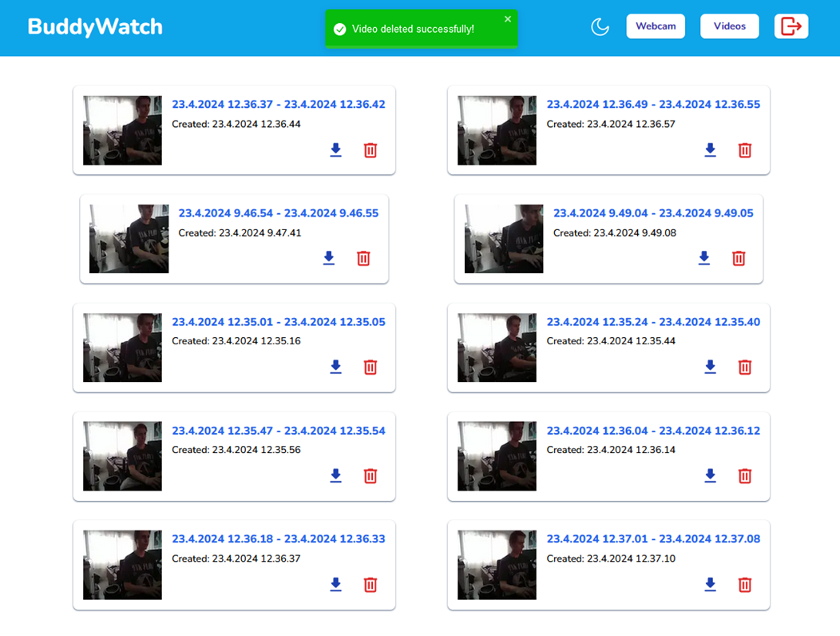Click thumbnail of the 12.36.18 video
This screenshot has width=840, height=636.
click(x=122, y=565)
